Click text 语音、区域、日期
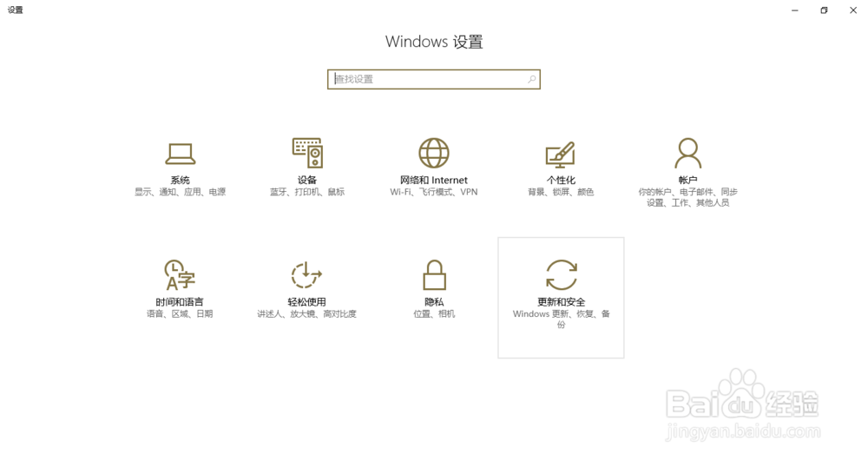This screenshot has height=461, width=868. coord(180,313)
